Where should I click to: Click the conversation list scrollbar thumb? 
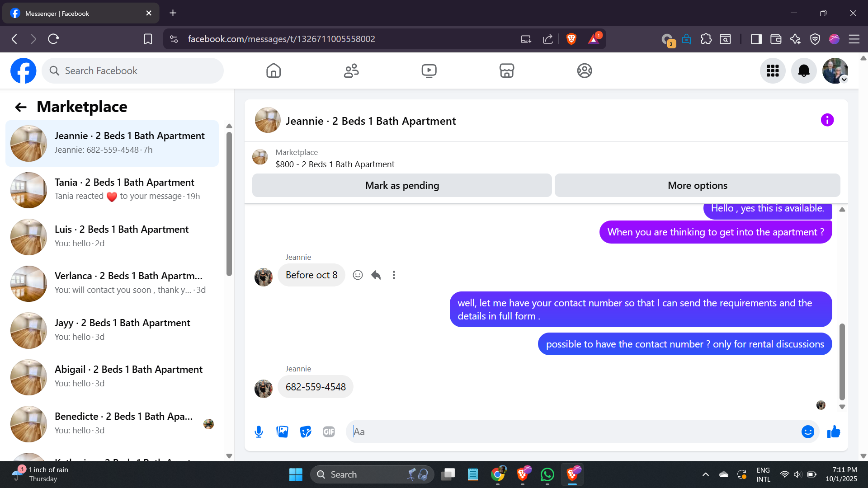click(229, 203)
